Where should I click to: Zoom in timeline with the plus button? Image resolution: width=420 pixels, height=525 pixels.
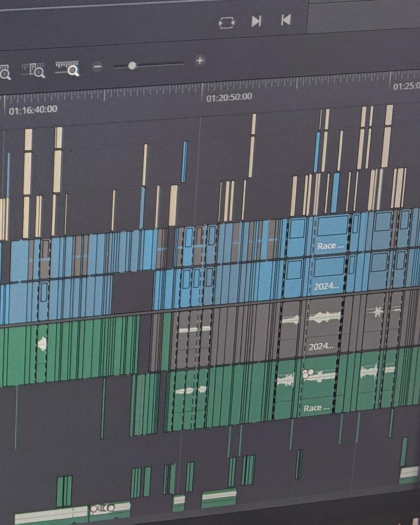coord(200,60)
